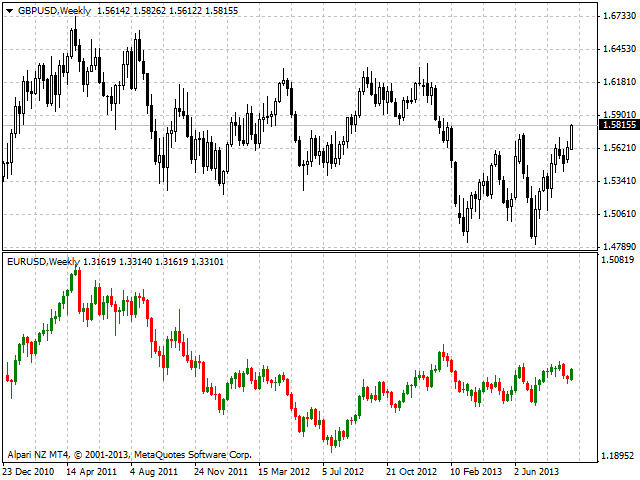Click EURUSD lower scale value 1.18952
The height and width of the screenshot is (480, 640).
click(x=618, y=456)
